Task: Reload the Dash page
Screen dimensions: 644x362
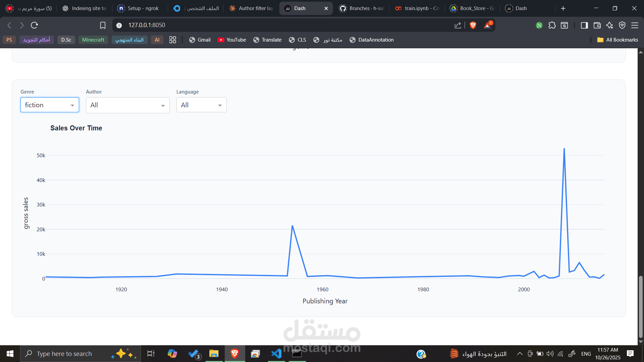Action: coord(34,25)
